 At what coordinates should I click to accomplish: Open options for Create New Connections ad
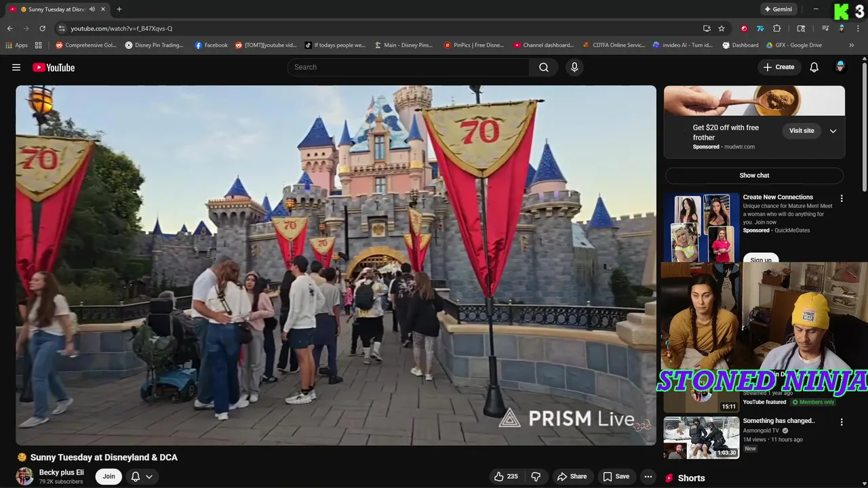click(842, 199)
